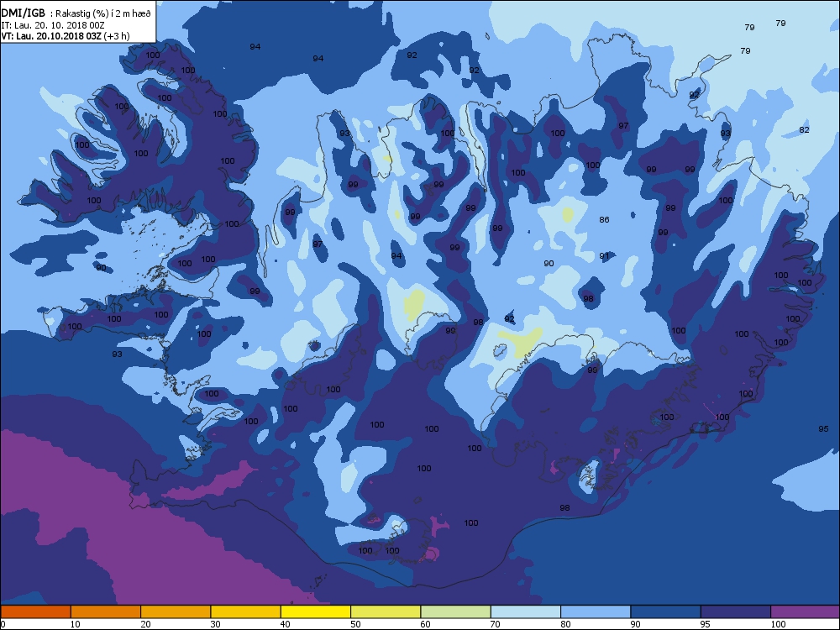The width and height of the screenshot is (840, 630).
Task: Click the legend scale tick label '60'
Action: pyautogui.click(x=425, y=624)
